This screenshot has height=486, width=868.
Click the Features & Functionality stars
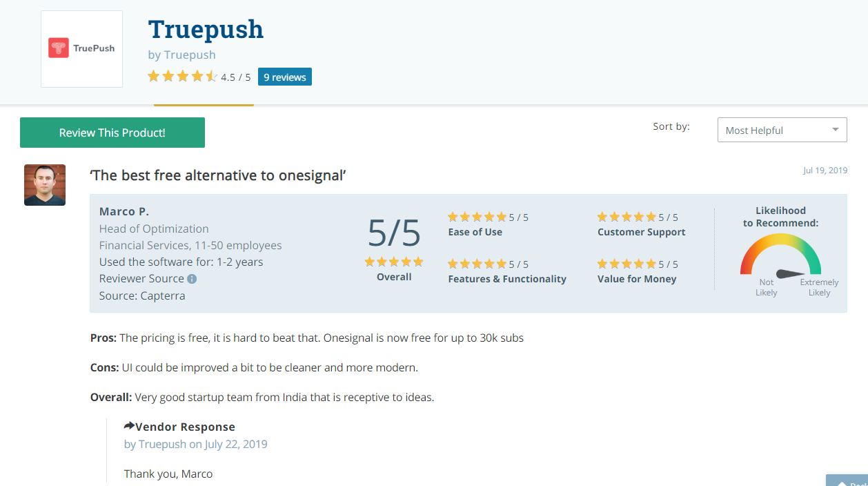477,264
